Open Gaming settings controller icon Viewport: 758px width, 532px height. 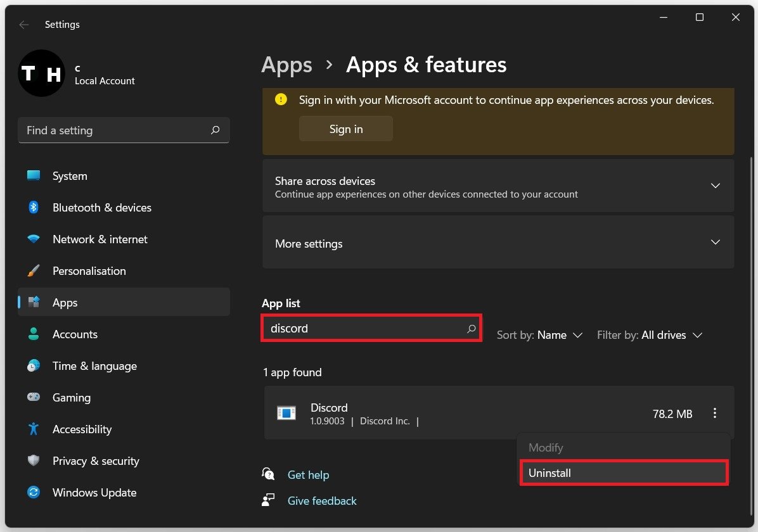coord(34,398)
